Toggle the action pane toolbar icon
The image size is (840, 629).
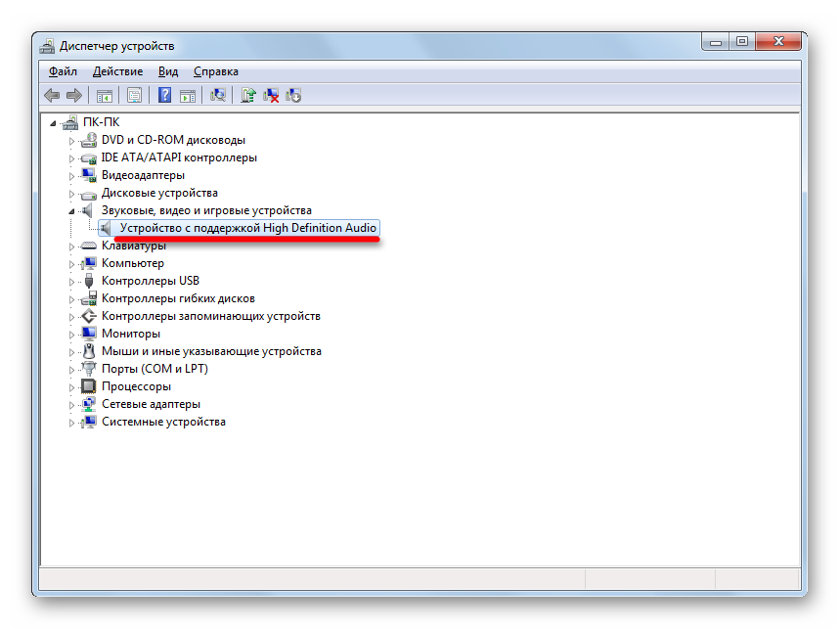point(188,96)
